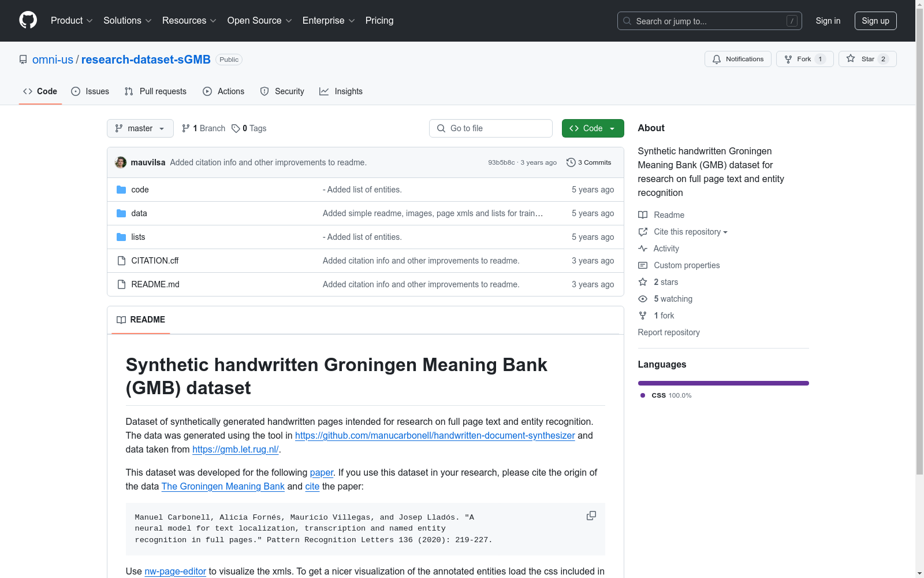Click the fork icon beside 1 fork
The image size is (924, 578).
[643, 316]
